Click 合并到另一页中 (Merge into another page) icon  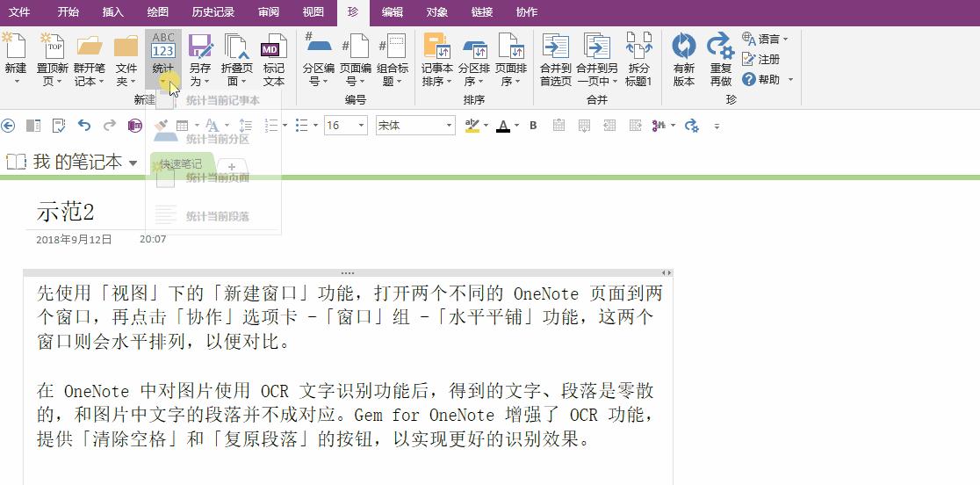click(597, 46)
